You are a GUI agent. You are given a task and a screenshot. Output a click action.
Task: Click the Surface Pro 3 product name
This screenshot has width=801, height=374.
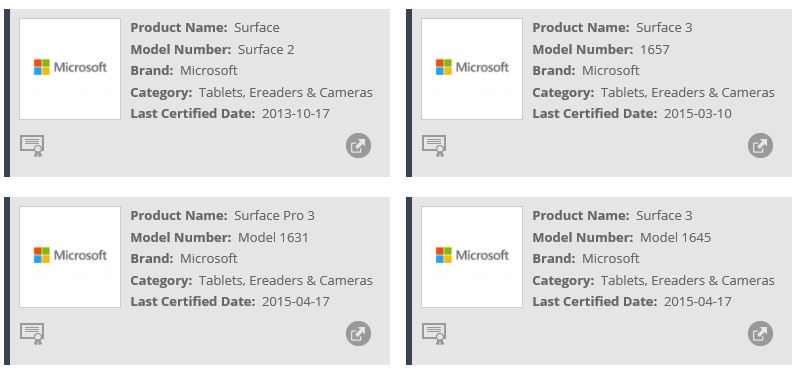coord(274,216)
